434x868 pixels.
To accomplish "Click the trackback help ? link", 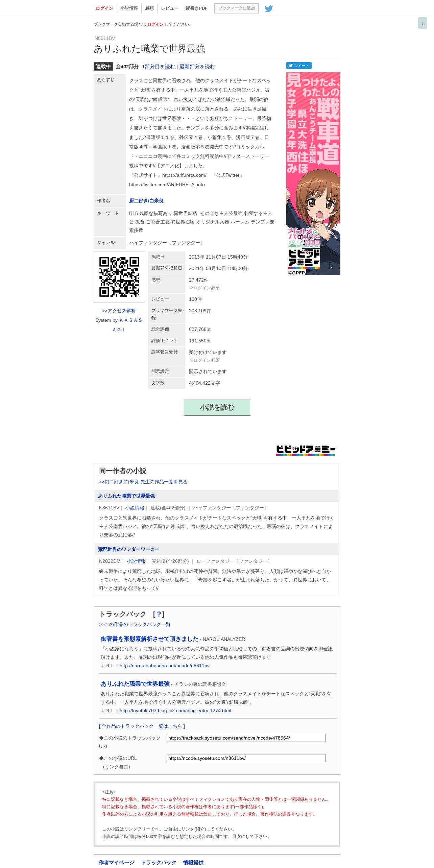I will tap(159, 614).
